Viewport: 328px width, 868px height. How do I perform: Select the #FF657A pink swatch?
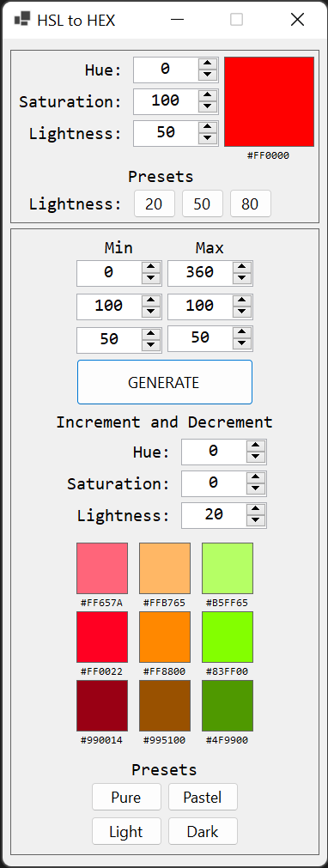(102, 568)
